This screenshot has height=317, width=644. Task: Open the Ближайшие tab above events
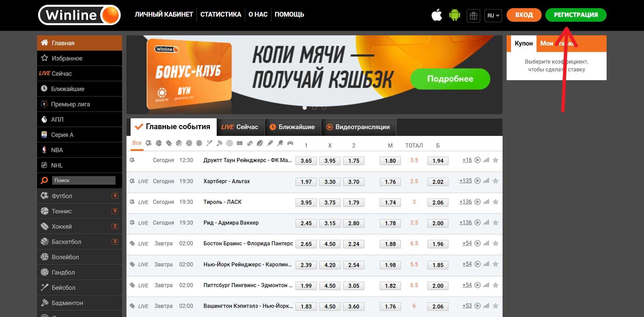(x=293, y=127)
